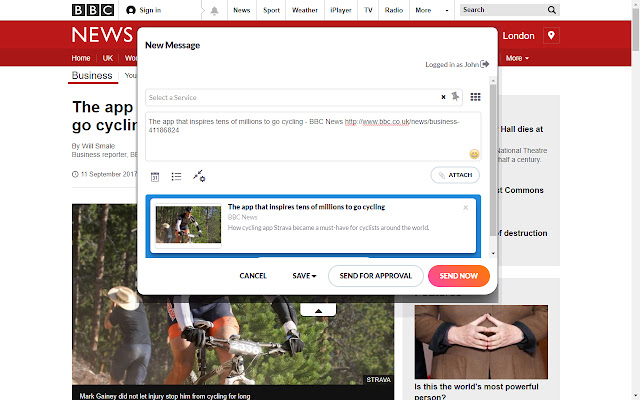Open the emoji picker smiley
Screen dimensions: 640x400
coord(474,154)
